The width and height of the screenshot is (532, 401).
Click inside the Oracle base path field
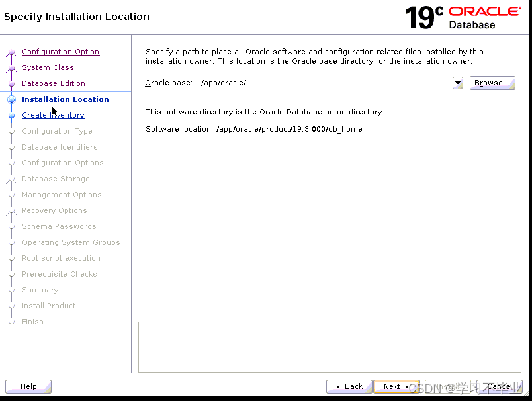point(298,83)
